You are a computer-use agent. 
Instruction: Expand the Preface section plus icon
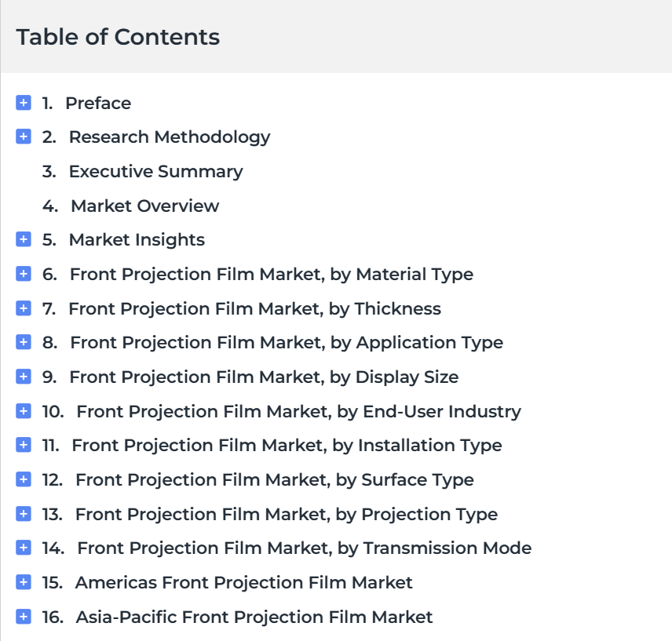24,103
